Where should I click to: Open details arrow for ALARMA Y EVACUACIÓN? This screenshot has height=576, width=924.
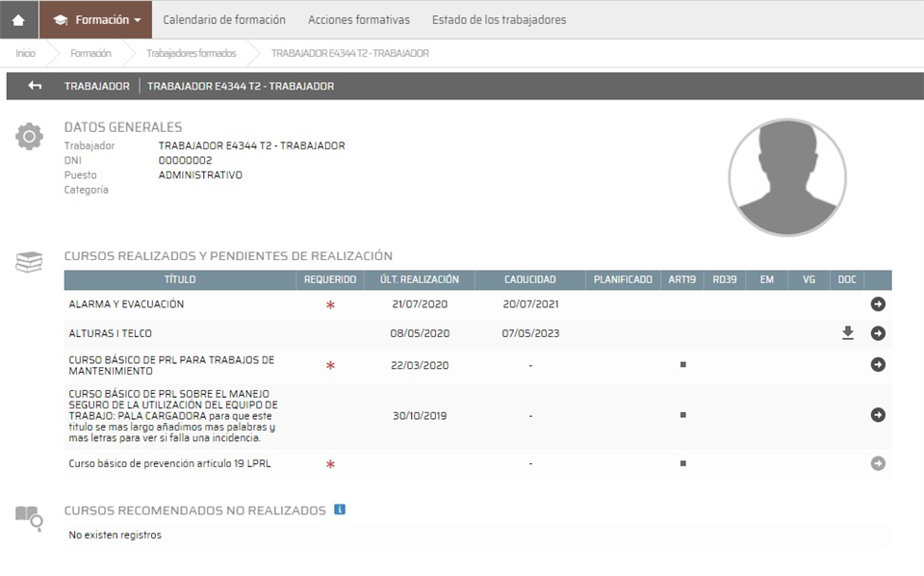point(878,304)
